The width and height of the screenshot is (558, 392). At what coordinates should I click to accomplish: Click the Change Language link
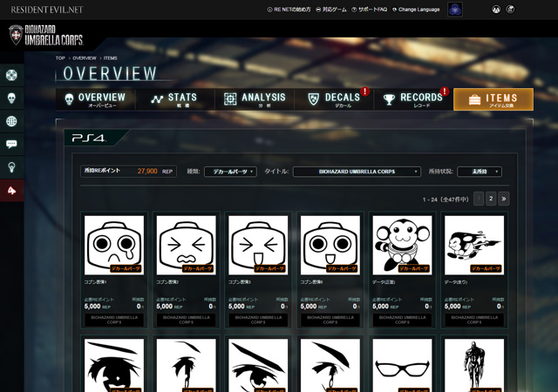pyautogui.click(x=416, y=10)
